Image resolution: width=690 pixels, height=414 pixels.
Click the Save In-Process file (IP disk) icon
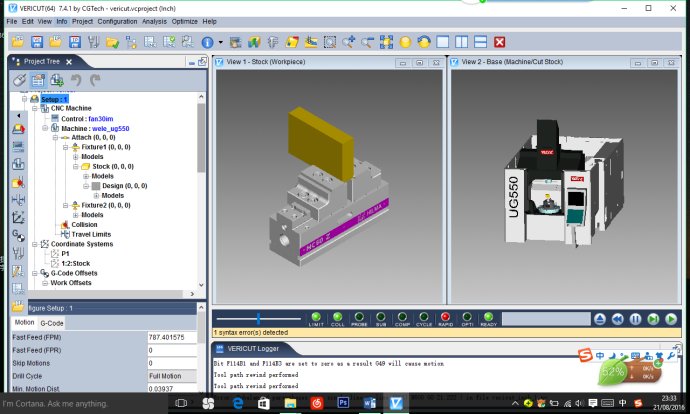[75, 42]
